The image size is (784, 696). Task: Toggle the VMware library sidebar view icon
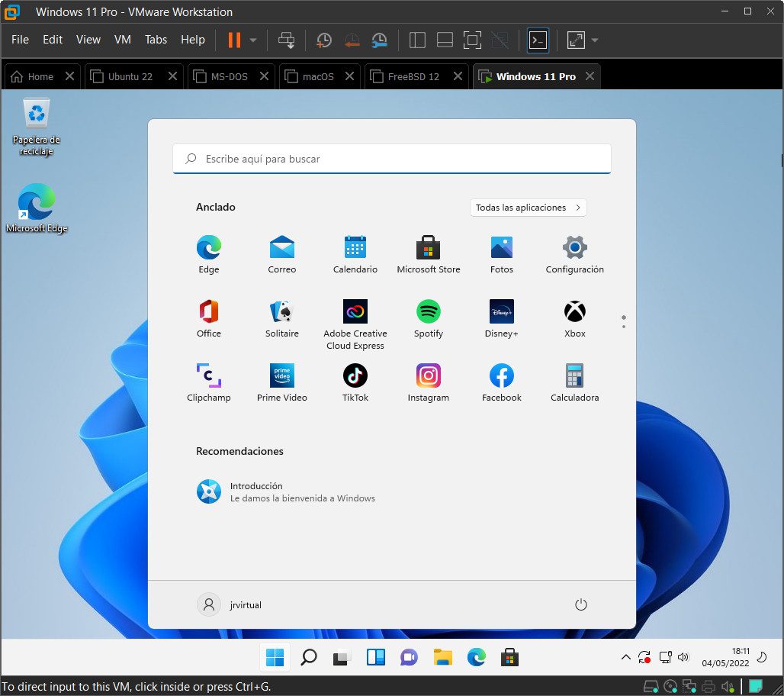pos(417,40)
